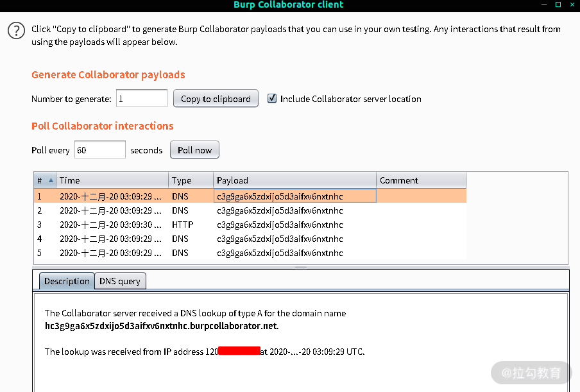Maximize the Burp Collaborator client window
580x392 pixels.
tap(558, 4)
